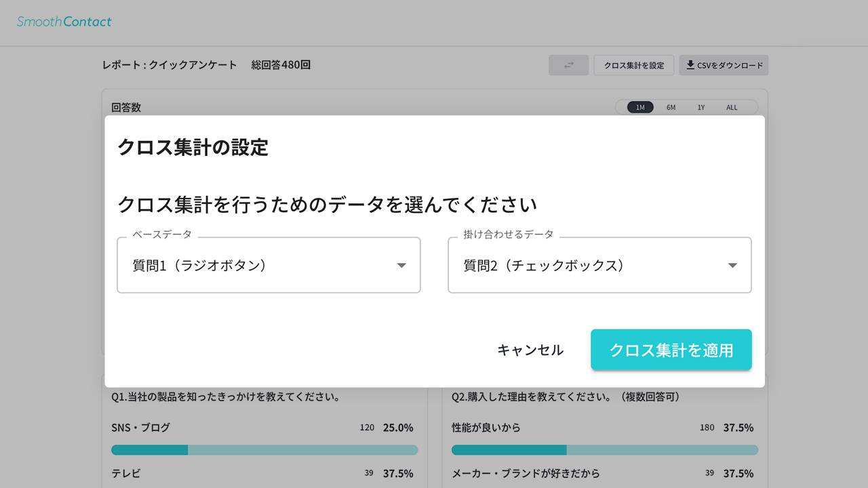Click the dialog instruction クロス集計を行うための text
The height and width of the screenshot is (488, 868).
[328, 204]
